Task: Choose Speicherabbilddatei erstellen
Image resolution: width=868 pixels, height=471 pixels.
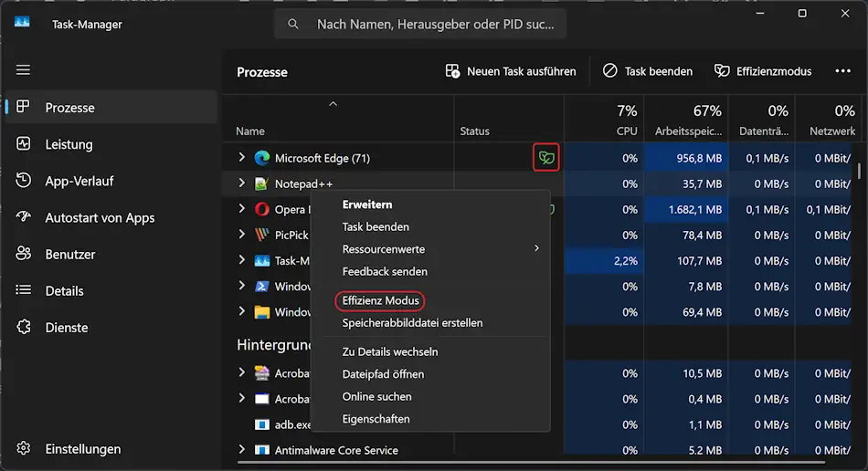Action: [x=412, y=323]
